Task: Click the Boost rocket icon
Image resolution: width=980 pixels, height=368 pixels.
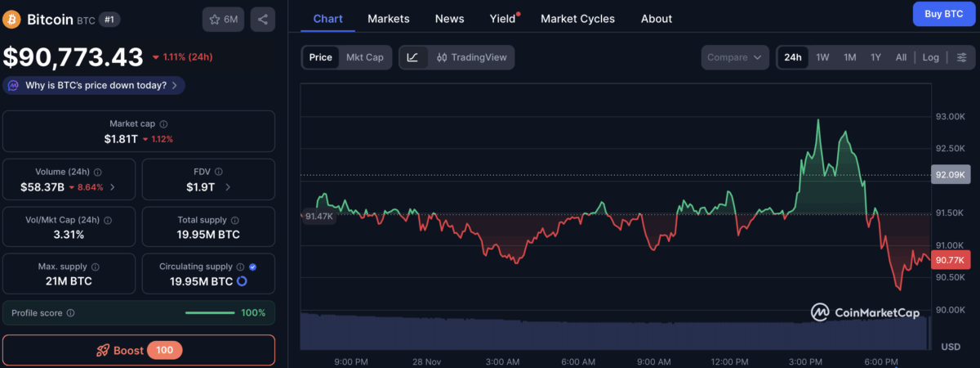Action: point(102,350)
